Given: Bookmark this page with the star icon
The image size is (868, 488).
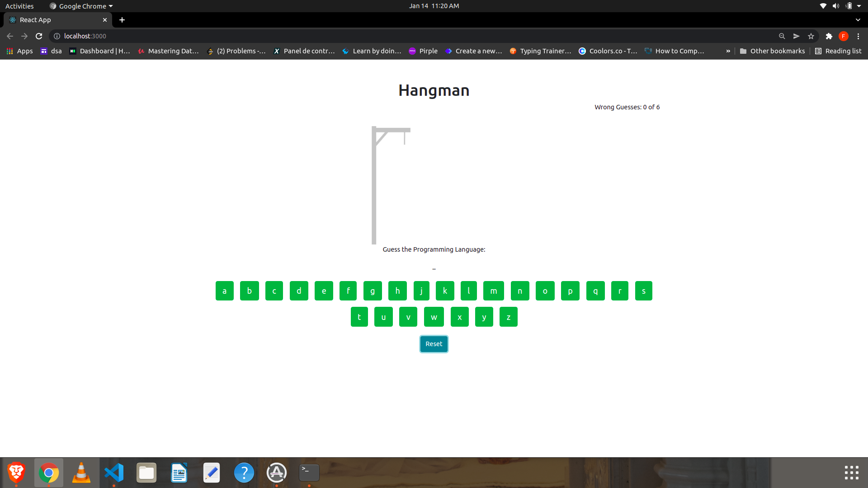Looking at the screenshot, I should pos(811,36).
